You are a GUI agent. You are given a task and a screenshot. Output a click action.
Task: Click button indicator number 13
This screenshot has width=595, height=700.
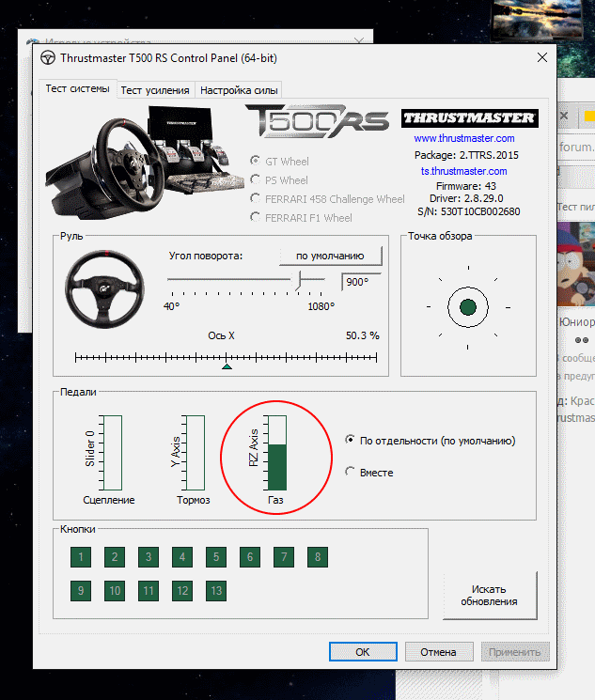click(216, 592)
